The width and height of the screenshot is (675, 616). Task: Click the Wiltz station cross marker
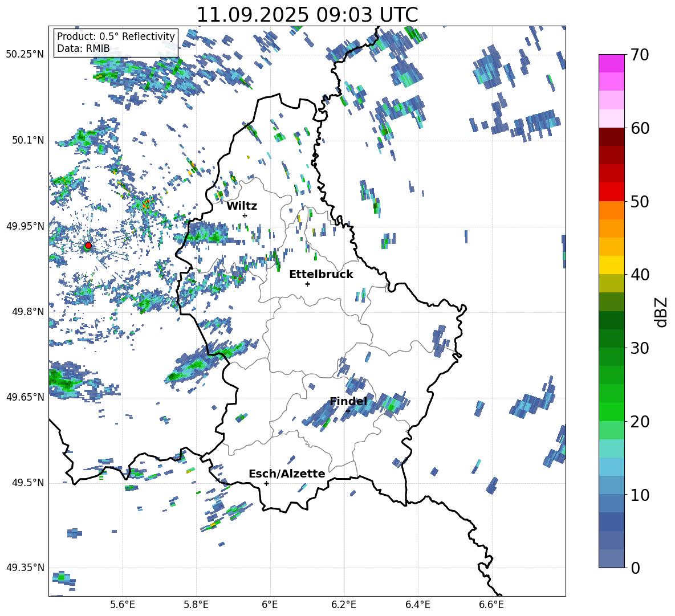245,215
